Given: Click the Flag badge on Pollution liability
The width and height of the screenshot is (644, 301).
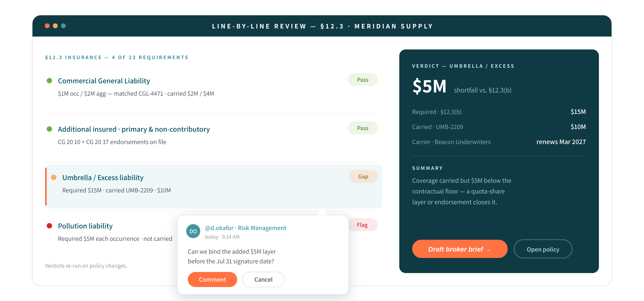Looking at the screenshot, I should [x=363, y=225].
